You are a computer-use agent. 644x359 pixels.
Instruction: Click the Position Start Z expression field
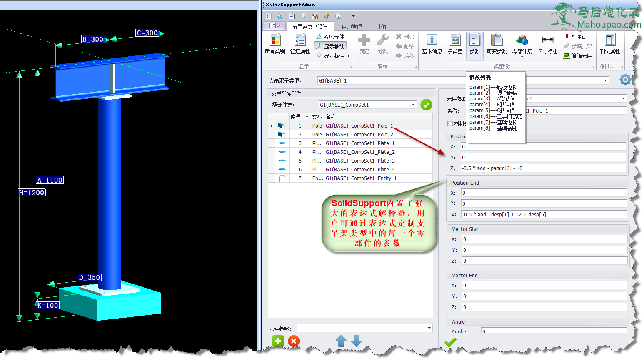[x=543, y=168]
